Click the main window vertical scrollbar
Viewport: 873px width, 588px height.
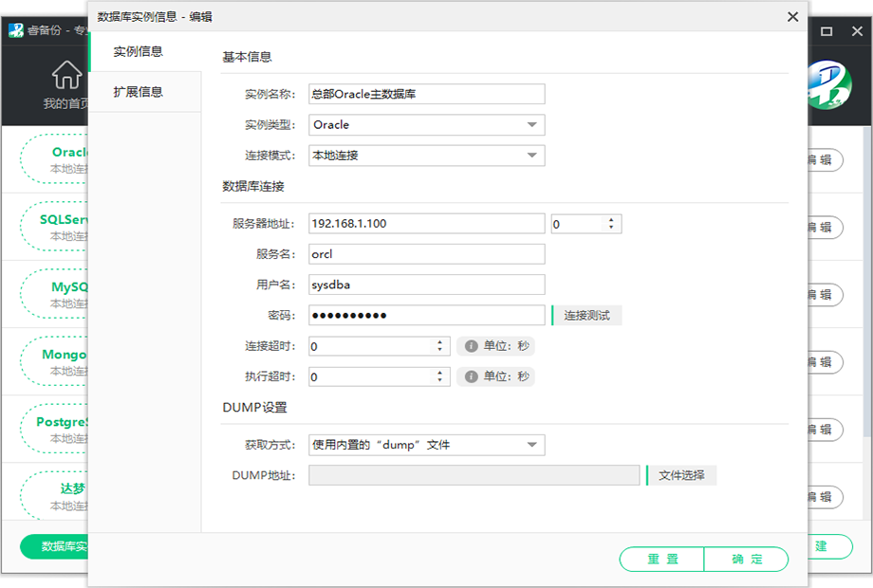click(867, 281)
